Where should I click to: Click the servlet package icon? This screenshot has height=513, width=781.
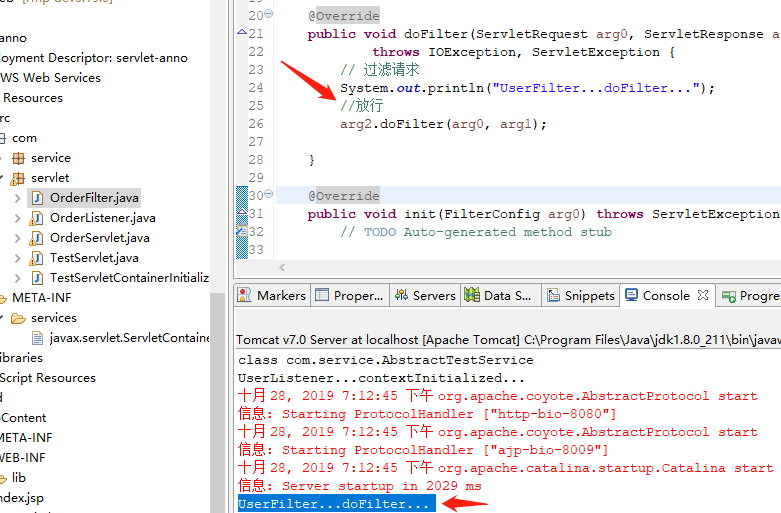point(18,178)
